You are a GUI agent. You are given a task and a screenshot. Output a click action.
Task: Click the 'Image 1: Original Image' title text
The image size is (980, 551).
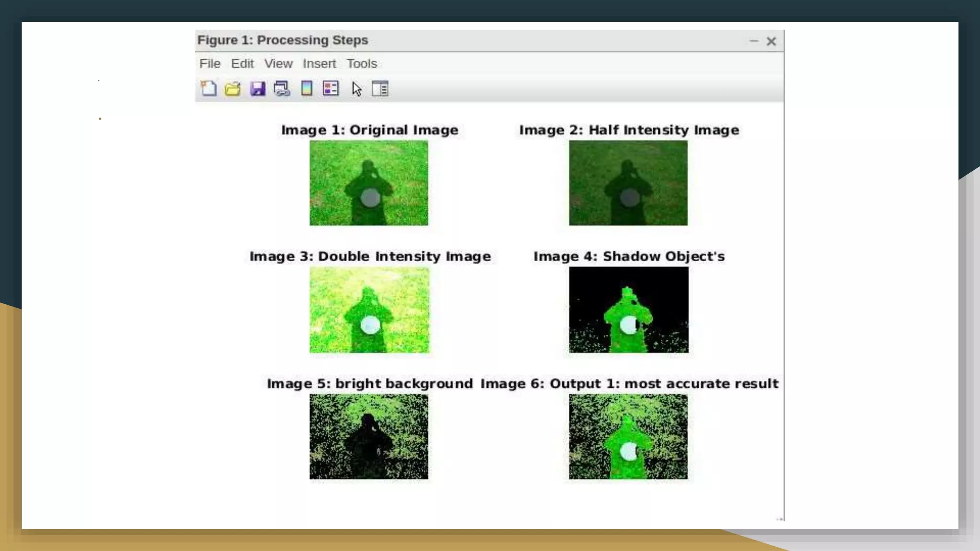point(369,130)
